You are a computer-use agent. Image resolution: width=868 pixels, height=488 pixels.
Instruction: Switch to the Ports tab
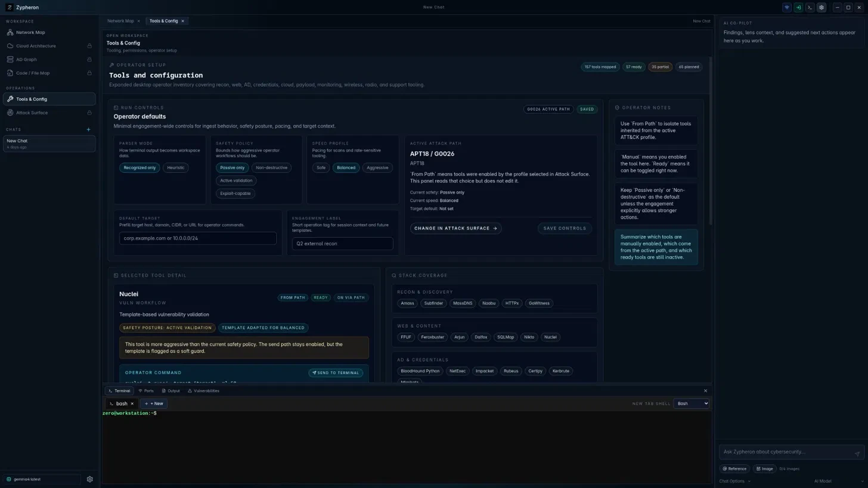(x=146, y=391)
